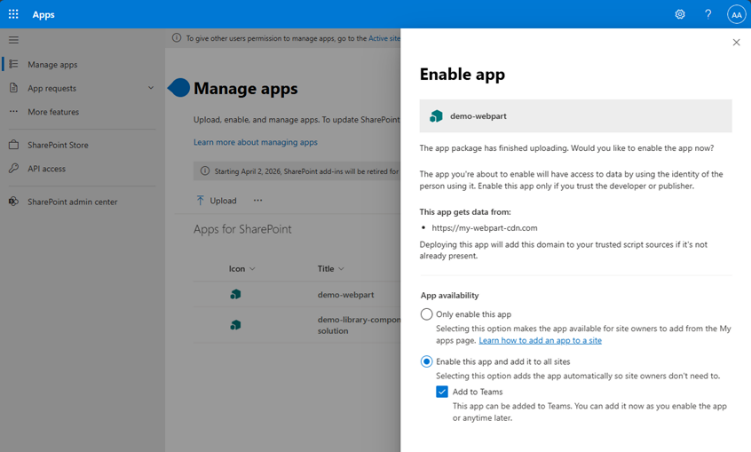751x452 pixels.
Task: Click the https://my-webpart-cdn.com domain text
Action: [484, 228]
